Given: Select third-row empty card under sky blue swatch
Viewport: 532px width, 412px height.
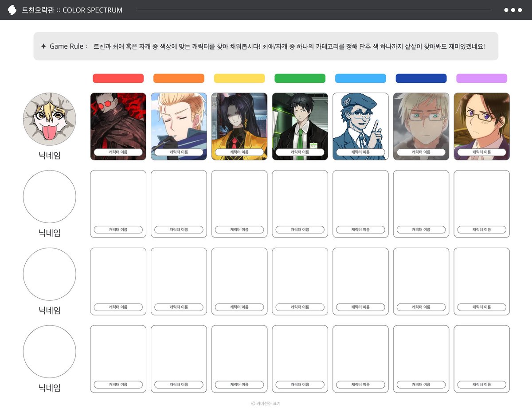Looking at the screenshot, I should click(360, 281).
